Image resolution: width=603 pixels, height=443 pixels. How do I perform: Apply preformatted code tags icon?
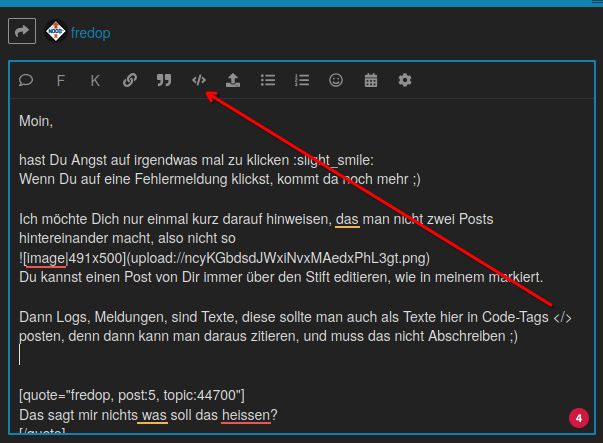coord(199,80)
